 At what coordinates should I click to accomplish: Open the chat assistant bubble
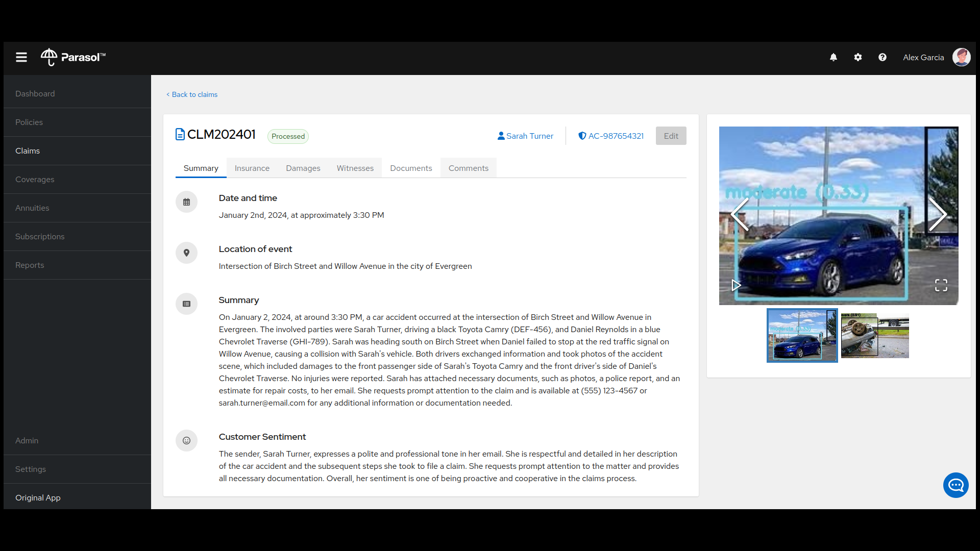[x=955, y=485]
